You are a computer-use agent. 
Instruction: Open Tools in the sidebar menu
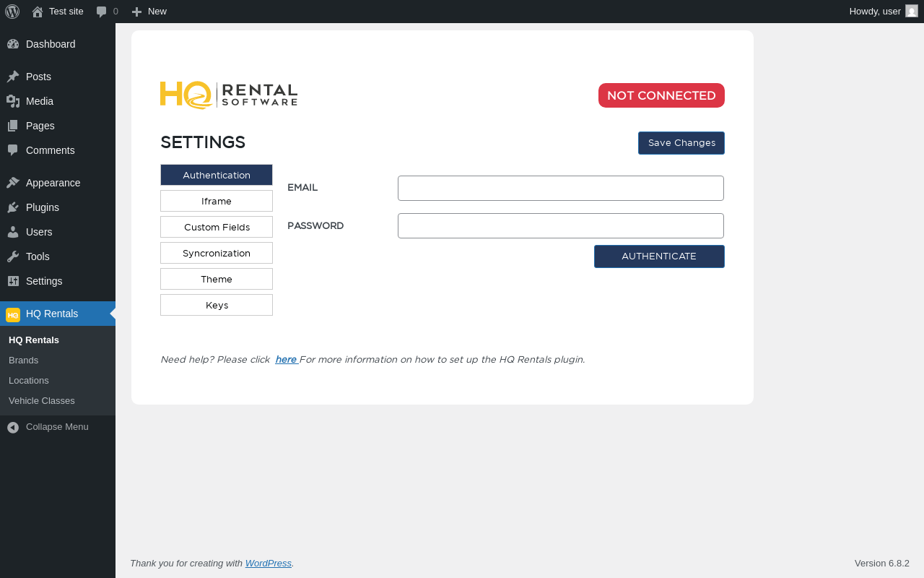(58, 256)
